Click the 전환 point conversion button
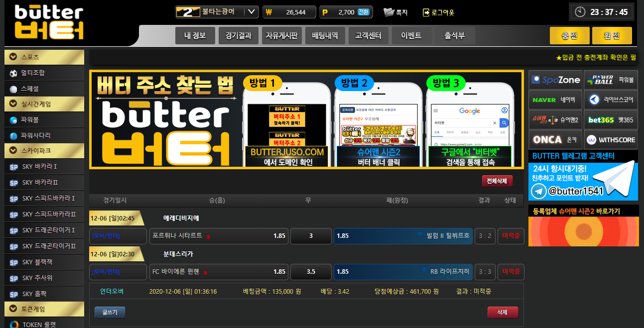Viewport: 644px width, 328px height. click(x=364, y=12)
